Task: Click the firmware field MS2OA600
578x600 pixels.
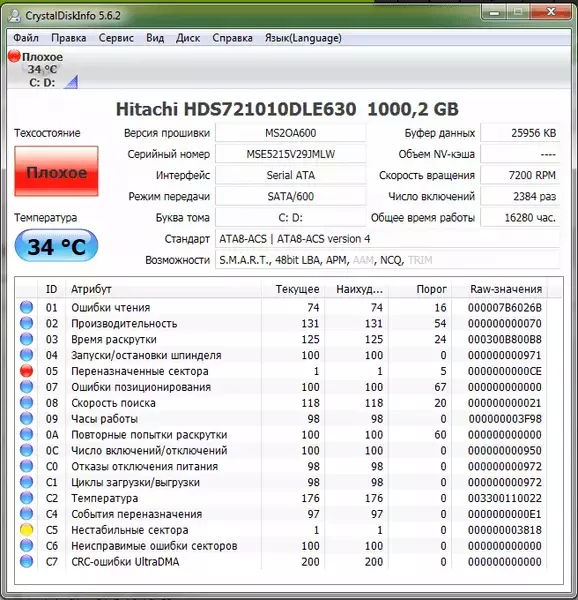Action: click(x=291, y=133)
